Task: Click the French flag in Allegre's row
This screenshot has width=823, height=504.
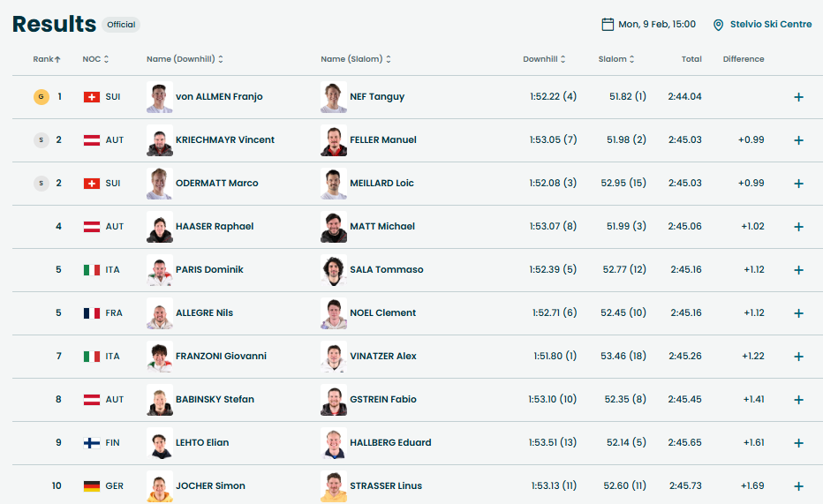Action: coord(91,313)
